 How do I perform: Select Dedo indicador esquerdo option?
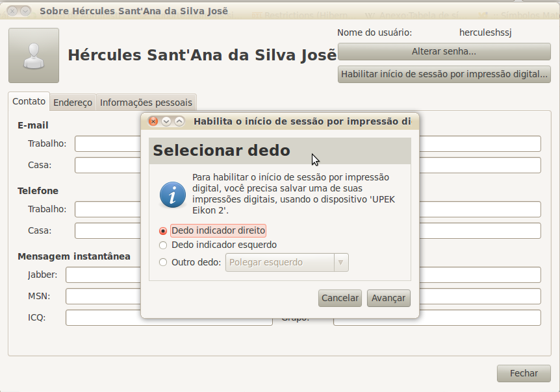pos(163,245)
